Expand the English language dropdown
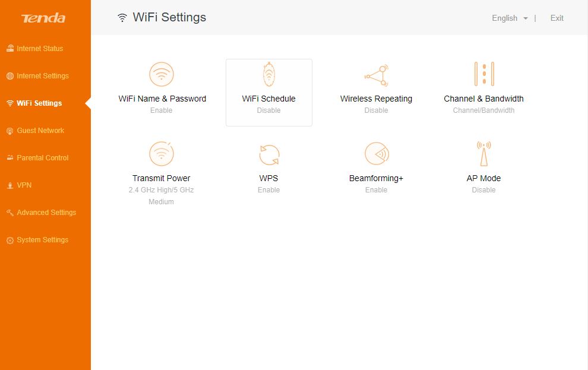This screenshot has width=588, height=370. click(510, 18)
